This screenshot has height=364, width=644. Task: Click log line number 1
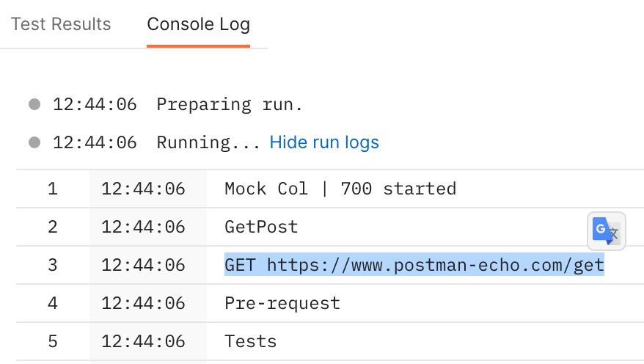pyautogui.click(x=53, y=189)
